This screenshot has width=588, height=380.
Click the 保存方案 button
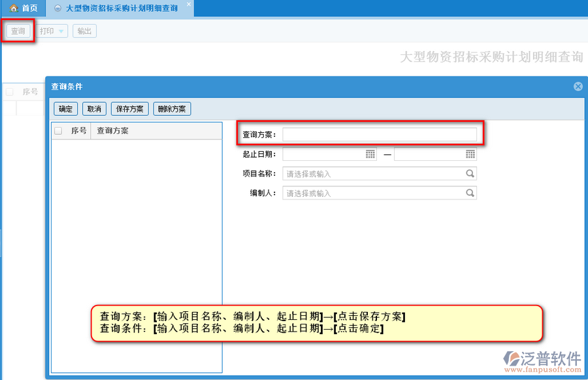coord(130,109)
